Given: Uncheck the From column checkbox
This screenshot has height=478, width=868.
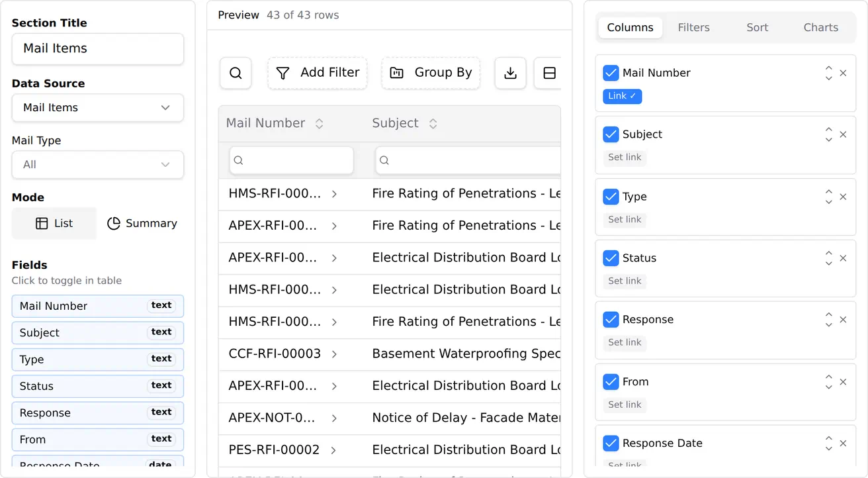Looking at the screenshot, I should tap(611, 382).
